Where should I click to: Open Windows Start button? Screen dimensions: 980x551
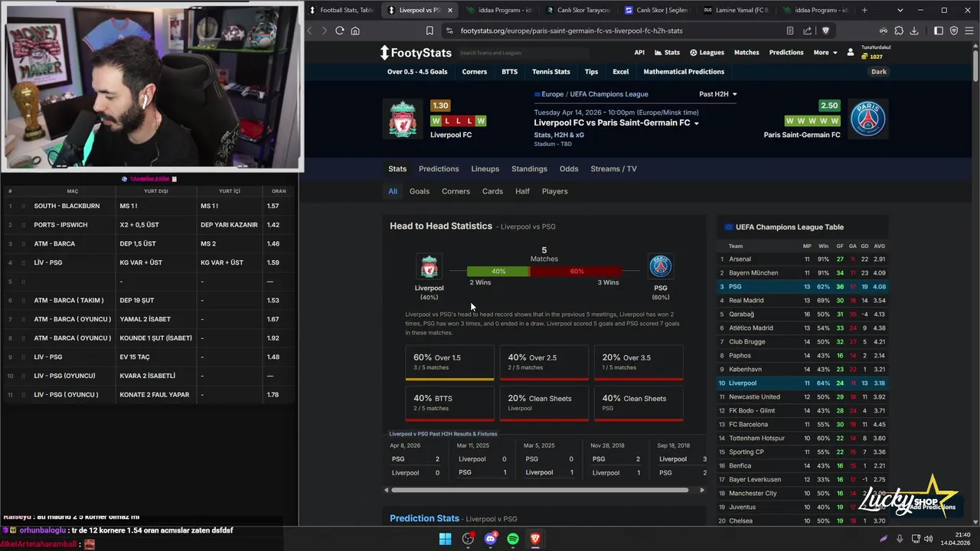pos(445,539)
